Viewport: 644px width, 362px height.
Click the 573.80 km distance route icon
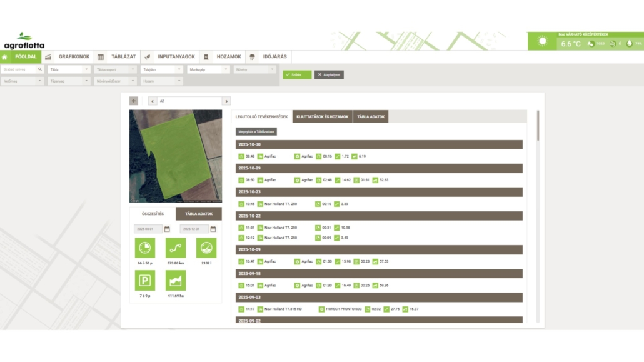pos(176,248)
